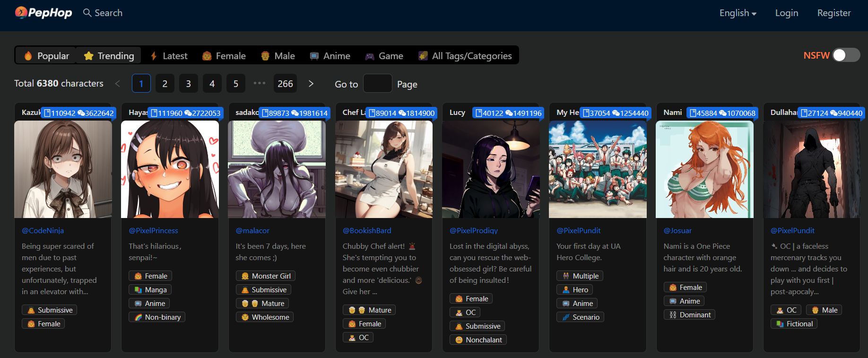
Task: Visit the @malacor creator profile
Action: pyautogui.click(x=252, y=231)
